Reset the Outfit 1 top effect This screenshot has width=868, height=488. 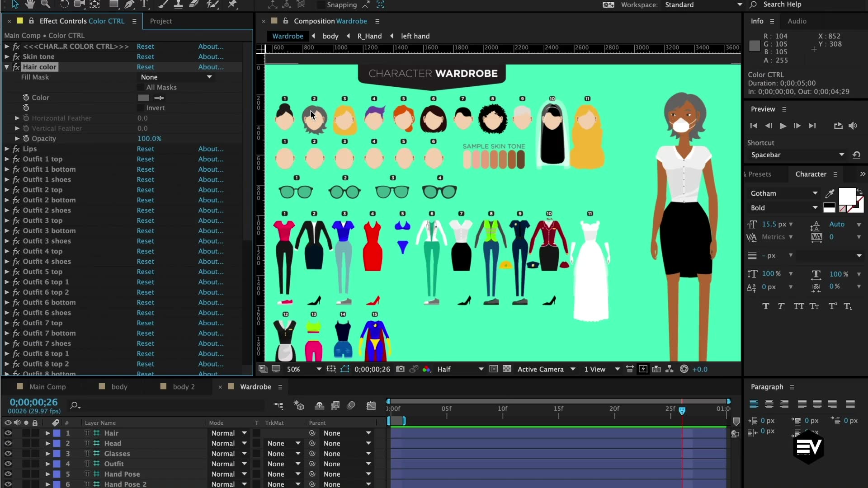pos(145,159)
